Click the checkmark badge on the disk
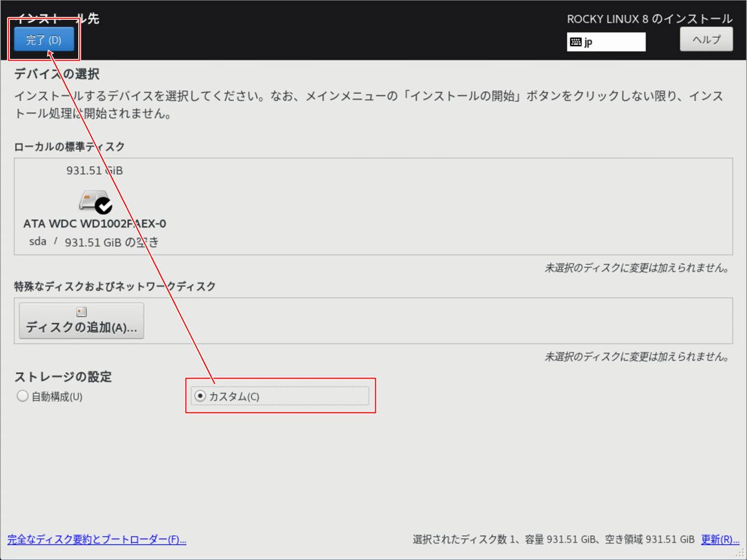747x560 pixels. point(104,206)
